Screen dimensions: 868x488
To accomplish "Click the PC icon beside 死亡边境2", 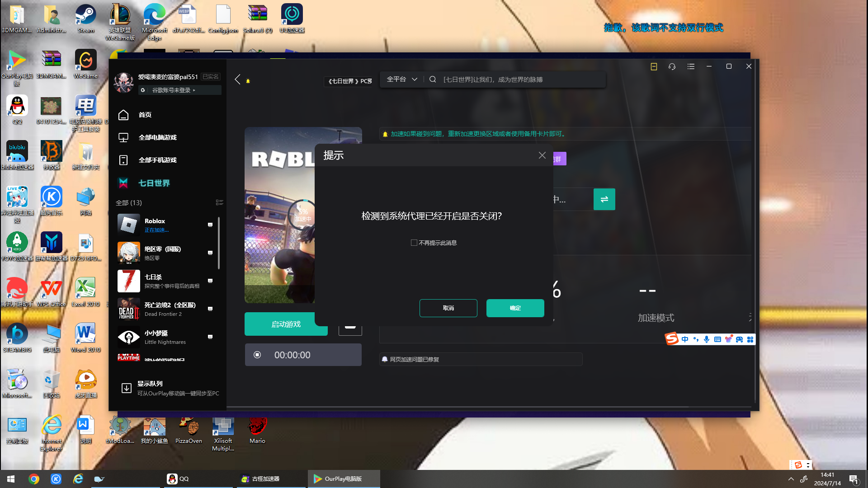I will coord(210,309).
